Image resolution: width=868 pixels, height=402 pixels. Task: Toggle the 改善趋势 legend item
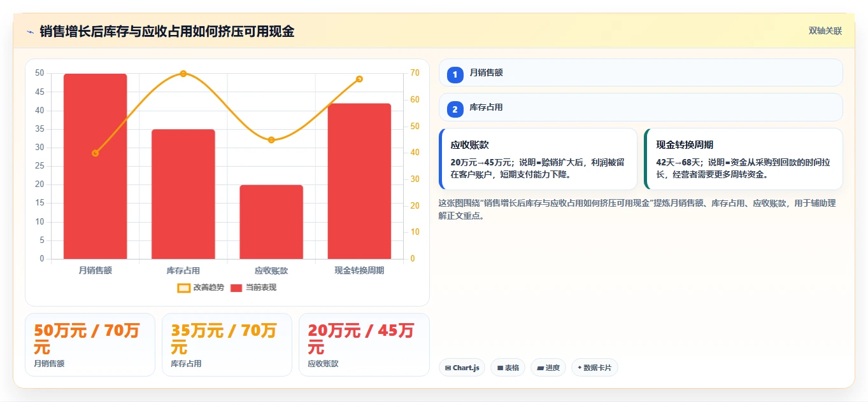[x=201, y=288]
